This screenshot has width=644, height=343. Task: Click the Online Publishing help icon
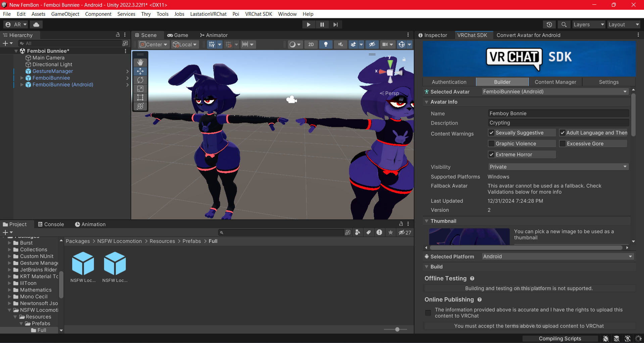point(480,300)
